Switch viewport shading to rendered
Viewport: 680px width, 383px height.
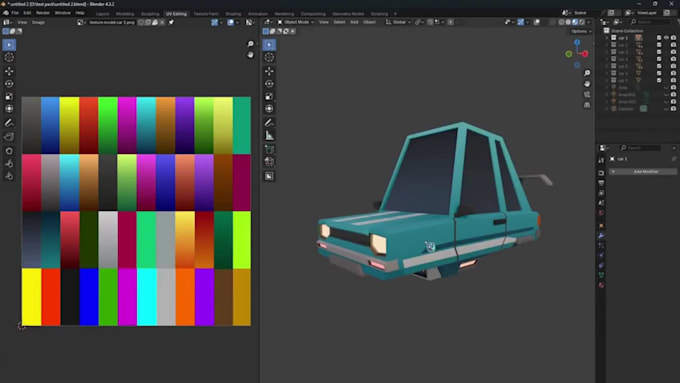pos(582,22)
